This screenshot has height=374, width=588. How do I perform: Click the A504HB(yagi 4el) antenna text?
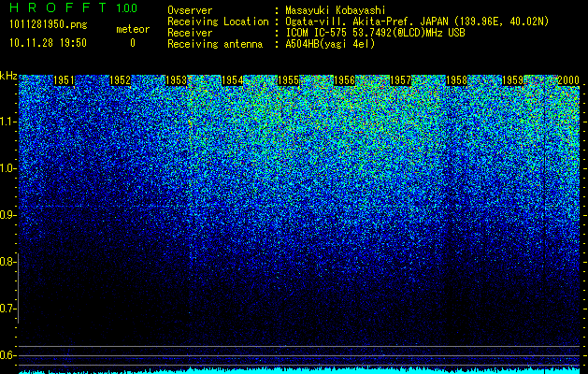330,44
